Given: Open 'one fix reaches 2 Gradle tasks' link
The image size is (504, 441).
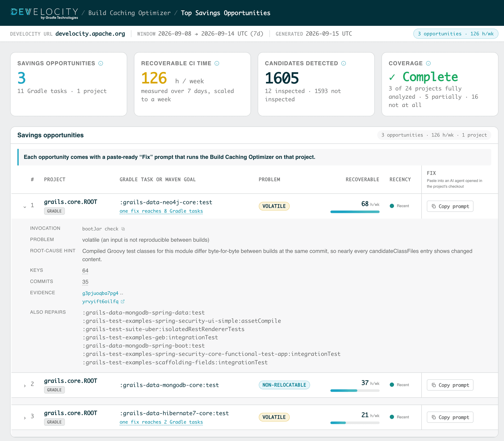Looking at the screenshot, I should click(161, 422).
